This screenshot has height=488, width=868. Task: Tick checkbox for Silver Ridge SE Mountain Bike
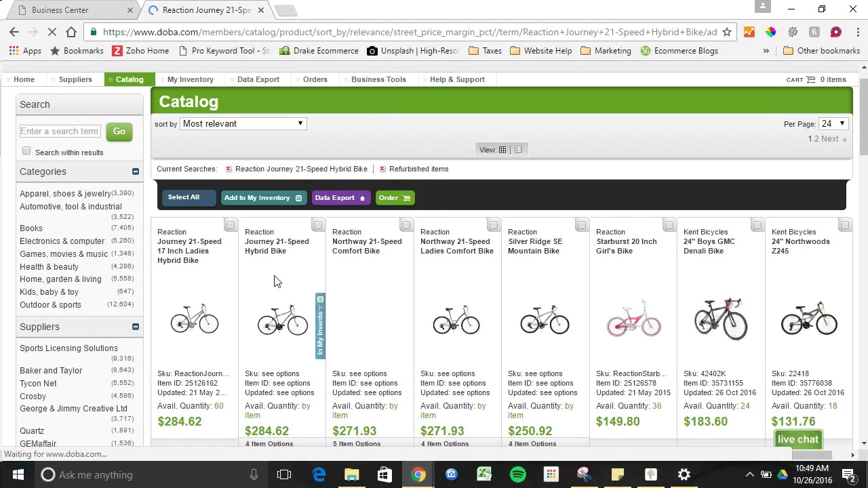pos(581,225)
